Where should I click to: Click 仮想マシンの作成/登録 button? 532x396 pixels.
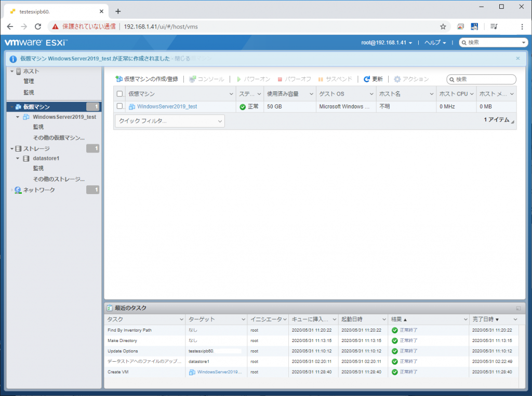coord(147,79)
